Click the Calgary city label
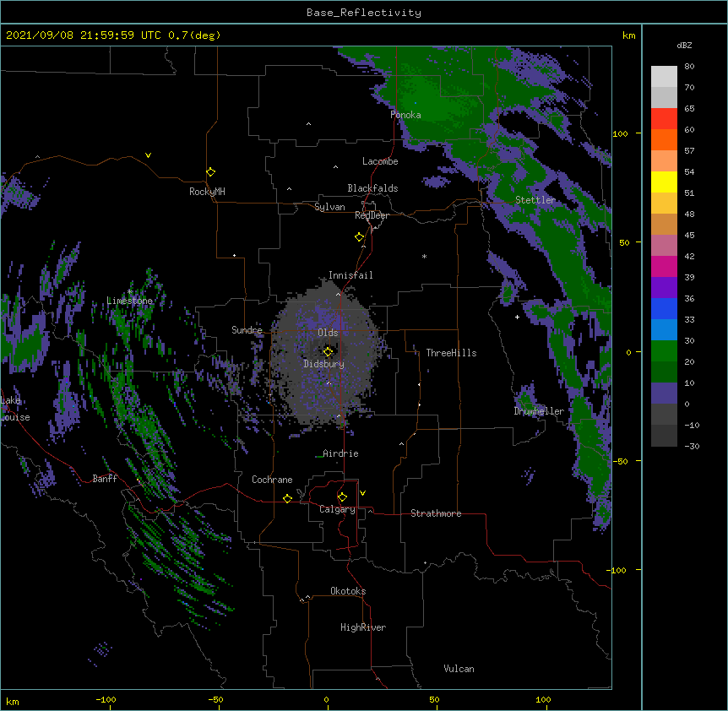 (x=337, y=509)
